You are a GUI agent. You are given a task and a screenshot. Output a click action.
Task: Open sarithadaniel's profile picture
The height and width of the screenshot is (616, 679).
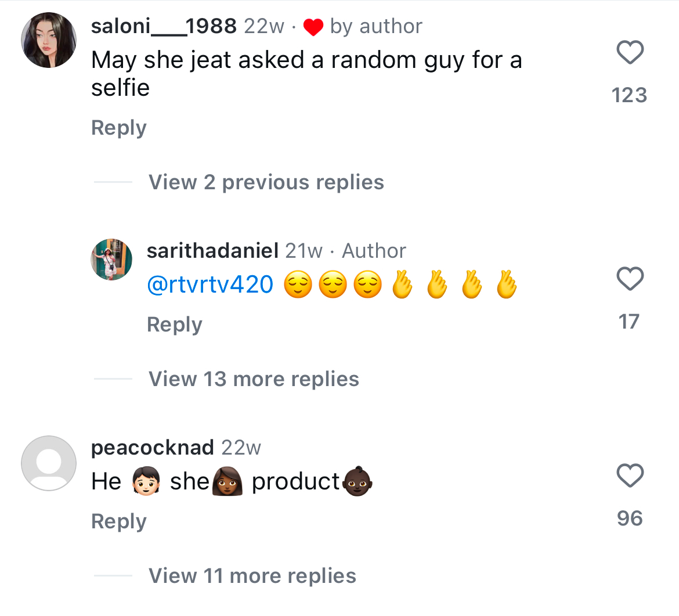click(111, 259)
